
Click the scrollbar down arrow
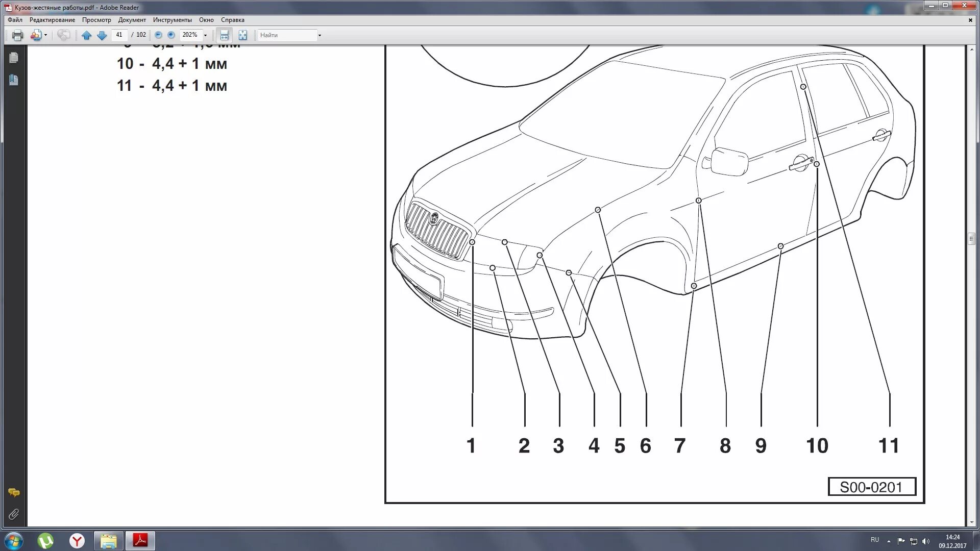971,522
